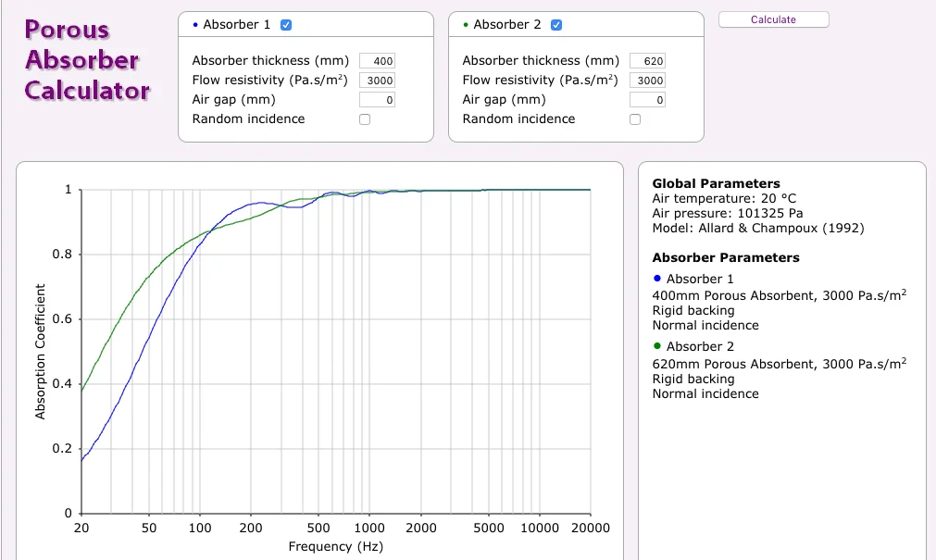The height and width of the screenshot is (560, 936).
Task: Select Absorber 2 flow resistivity input
Action: coord(648,81)
